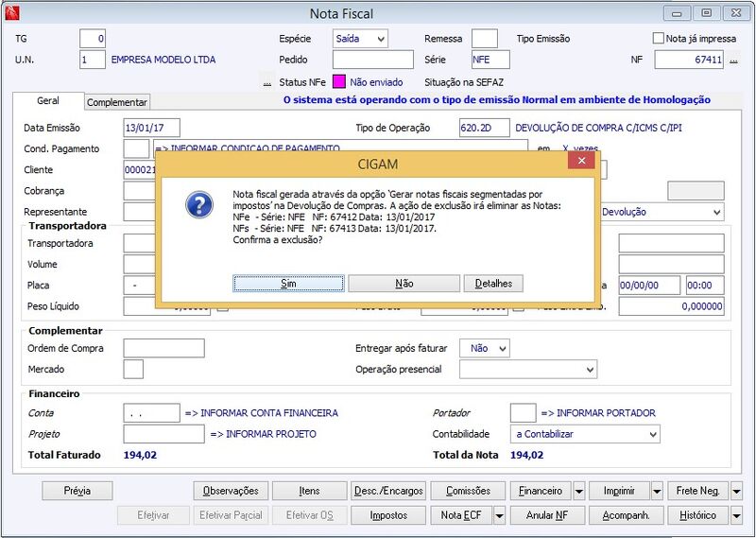Click the Impostos button

pos(388,515)
